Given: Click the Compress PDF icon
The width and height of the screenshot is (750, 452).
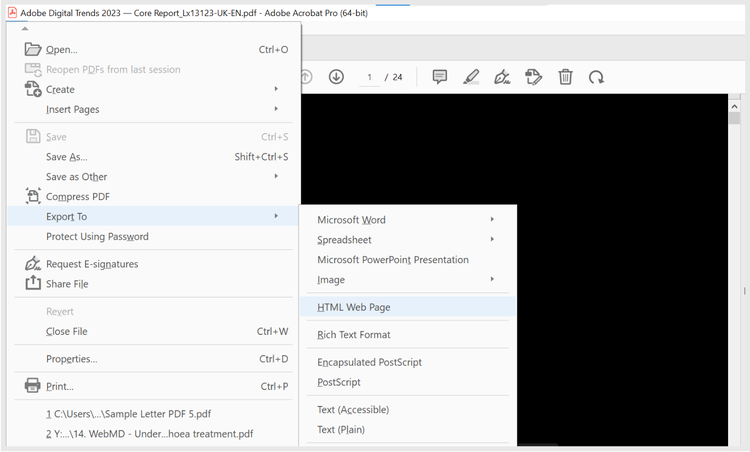Looking at the screenshot, I should pyautogui.click(x=33, y=196).
